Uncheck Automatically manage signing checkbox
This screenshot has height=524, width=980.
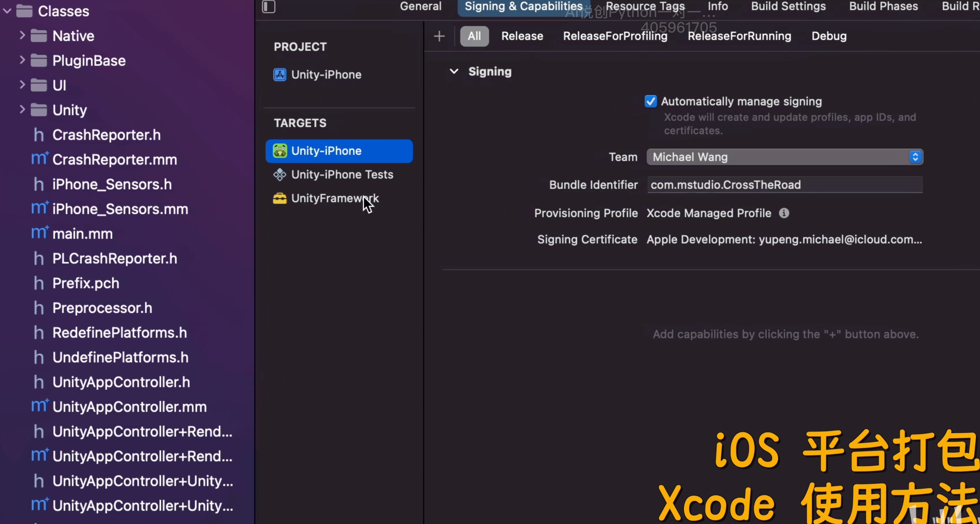coord(651,101)
